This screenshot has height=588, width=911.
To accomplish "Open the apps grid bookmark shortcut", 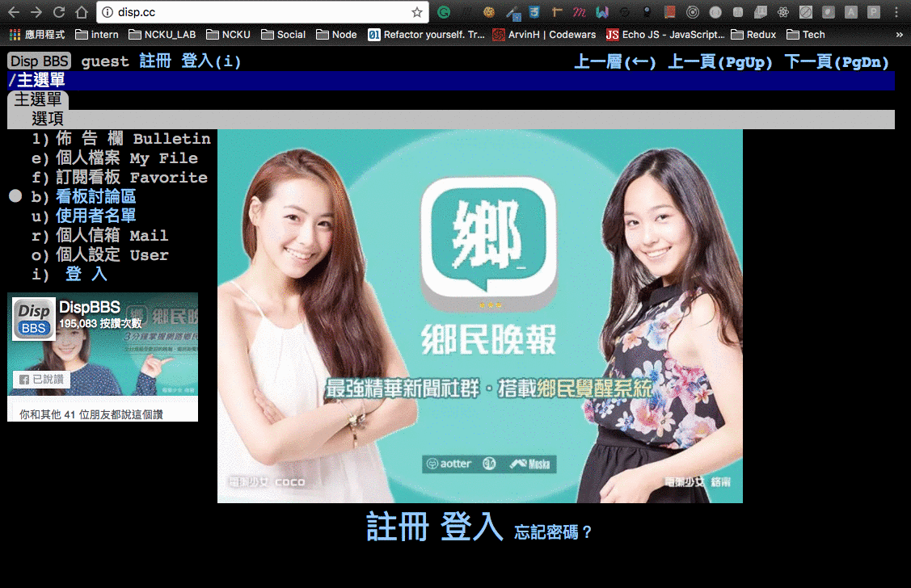I will 37,35.
